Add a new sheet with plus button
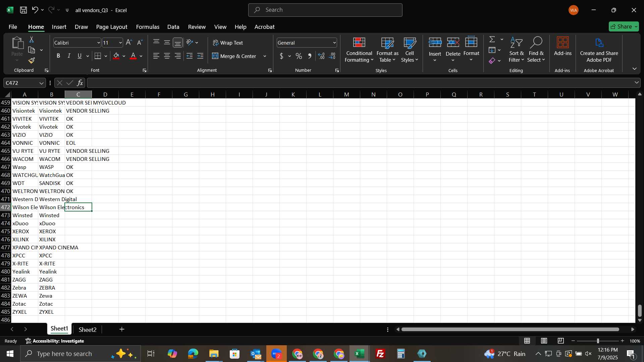The image size is (644, 362). (122, 329)
